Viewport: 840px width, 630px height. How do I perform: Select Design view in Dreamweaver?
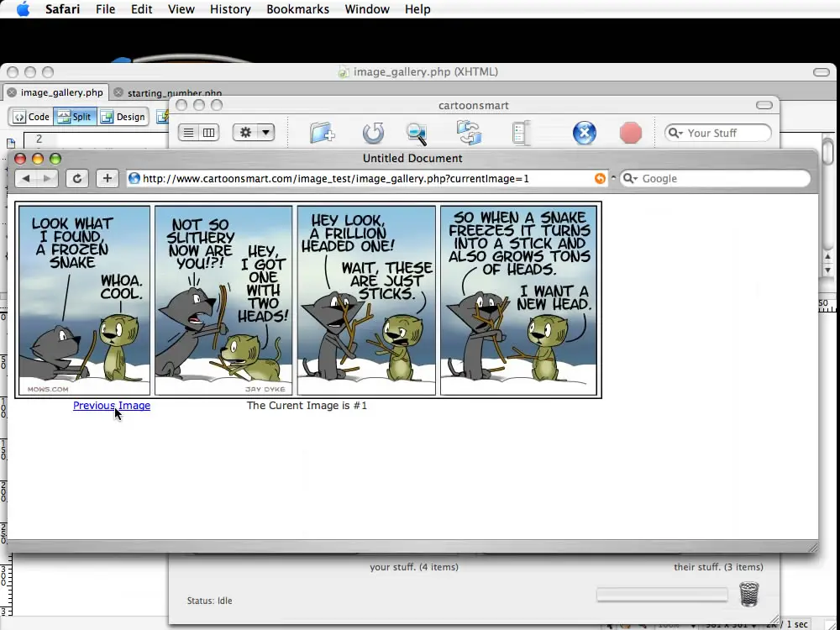click(x=123, y=117)
